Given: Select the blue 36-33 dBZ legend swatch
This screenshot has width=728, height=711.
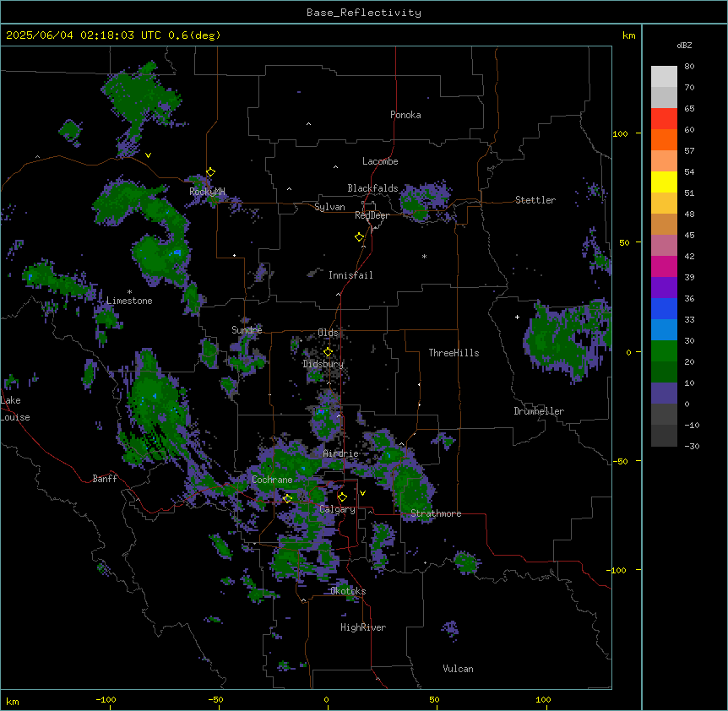Looking at the screenshot, I should (x=664, y=309).
